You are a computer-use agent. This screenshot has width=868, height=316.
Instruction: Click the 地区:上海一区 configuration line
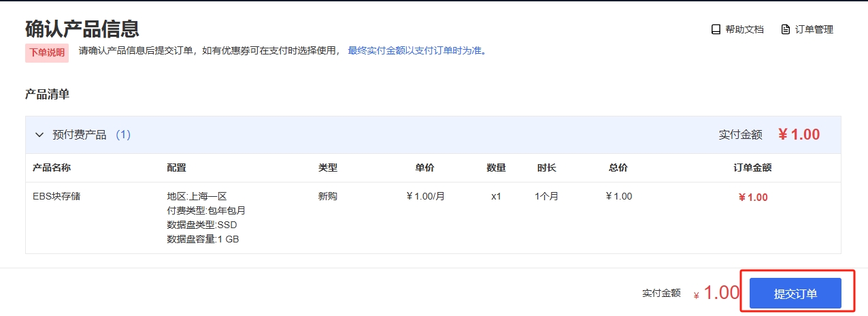(x=197, y=196)
